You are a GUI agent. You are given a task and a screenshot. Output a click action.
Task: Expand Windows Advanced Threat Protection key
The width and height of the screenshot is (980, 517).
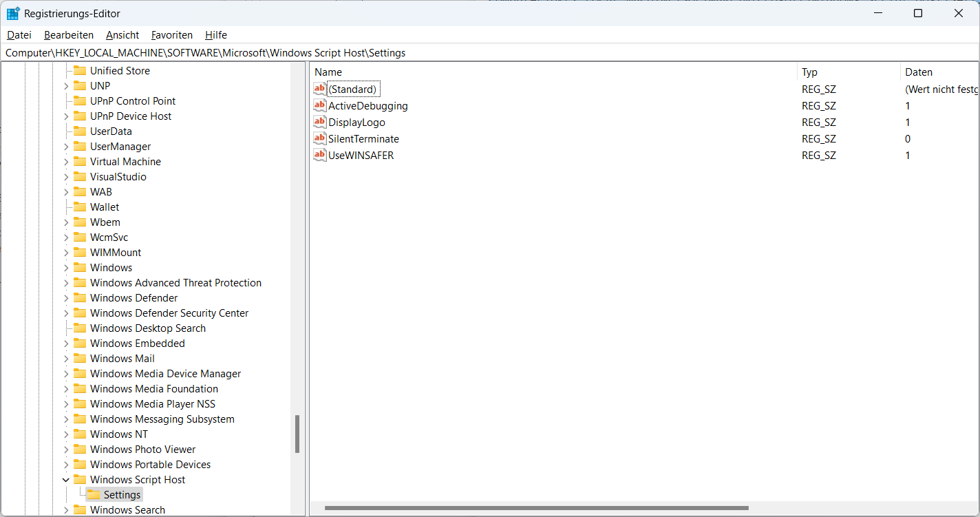click(66, 283)
